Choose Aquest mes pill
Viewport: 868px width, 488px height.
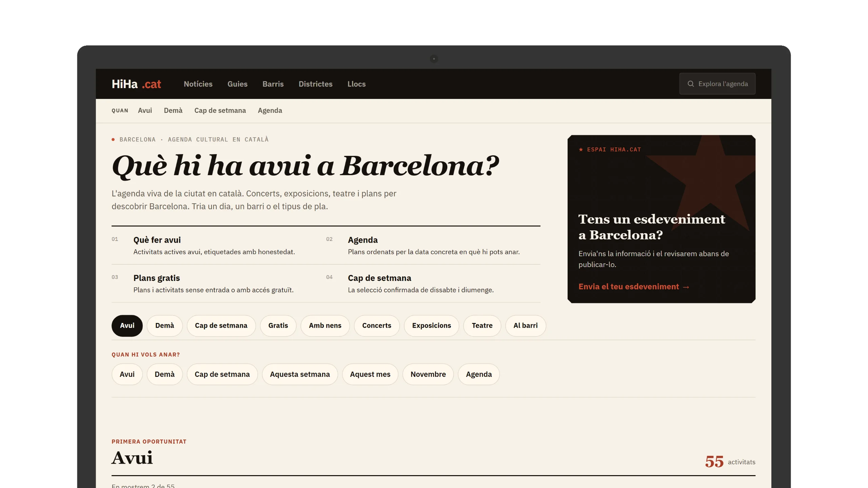coord(370,374)
